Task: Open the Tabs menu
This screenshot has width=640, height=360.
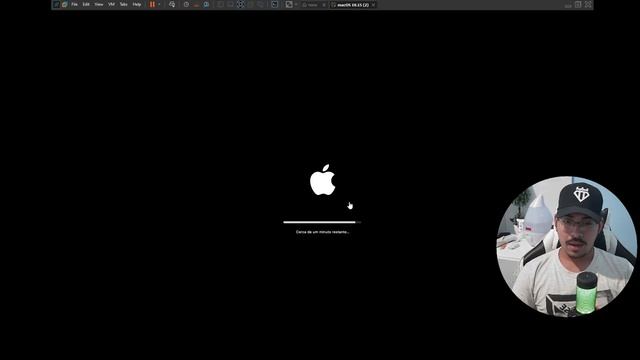Action: click(x=124, y=4)
